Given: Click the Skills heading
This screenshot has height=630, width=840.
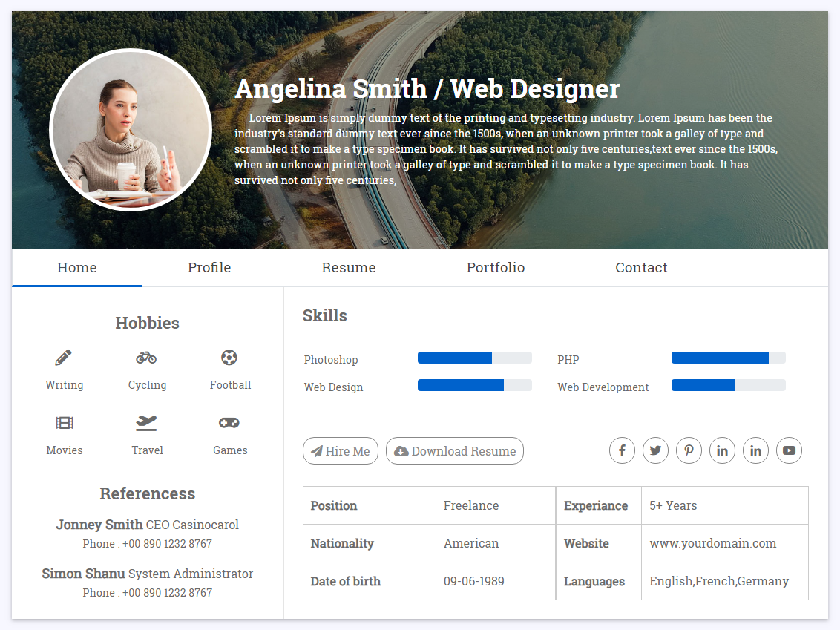Looking at the screenshot, I should point(324,315).
